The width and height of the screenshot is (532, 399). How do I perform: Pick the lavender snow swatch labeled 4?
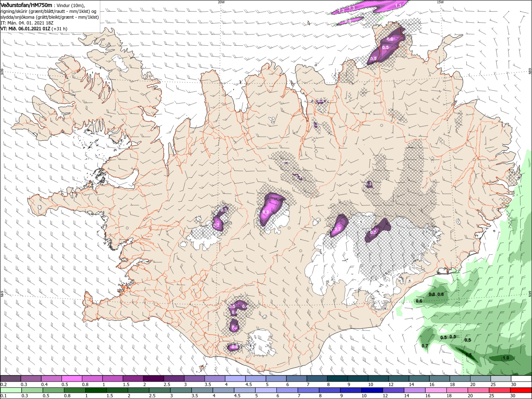tap(235, 379)
